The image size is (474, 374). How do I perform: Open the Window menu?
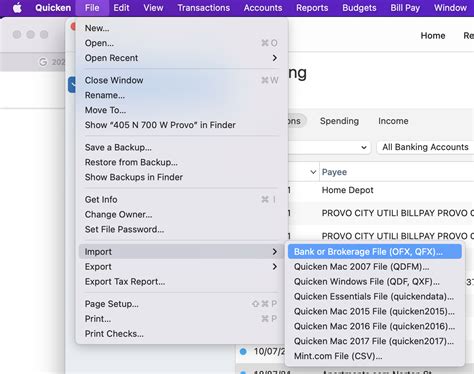450,8
